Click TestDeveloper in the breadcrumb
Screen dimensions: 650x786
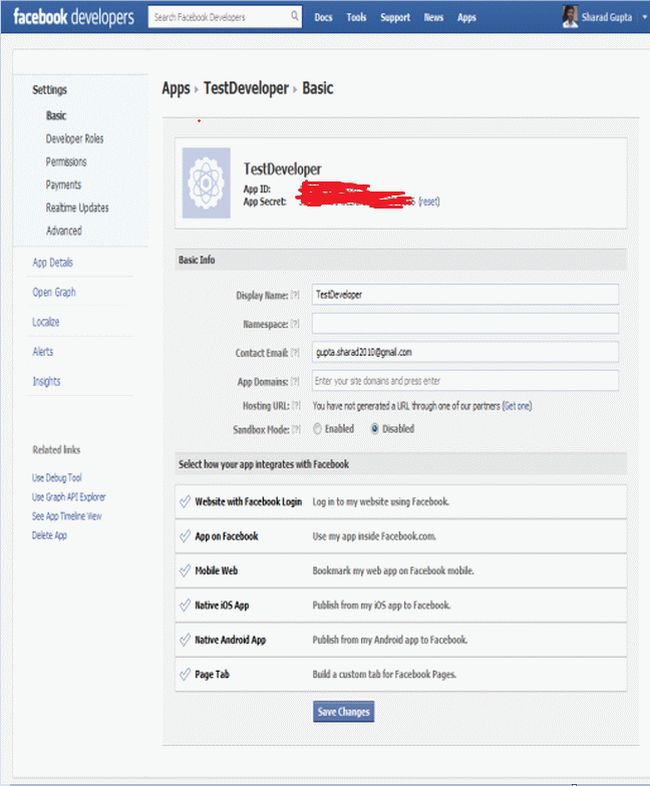click(246, 89)
